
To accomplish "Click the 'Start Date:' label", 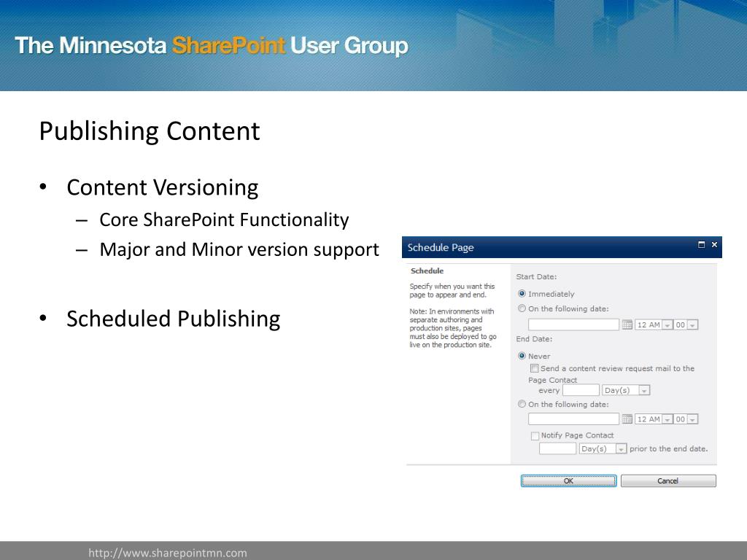I will coord(536,276).
